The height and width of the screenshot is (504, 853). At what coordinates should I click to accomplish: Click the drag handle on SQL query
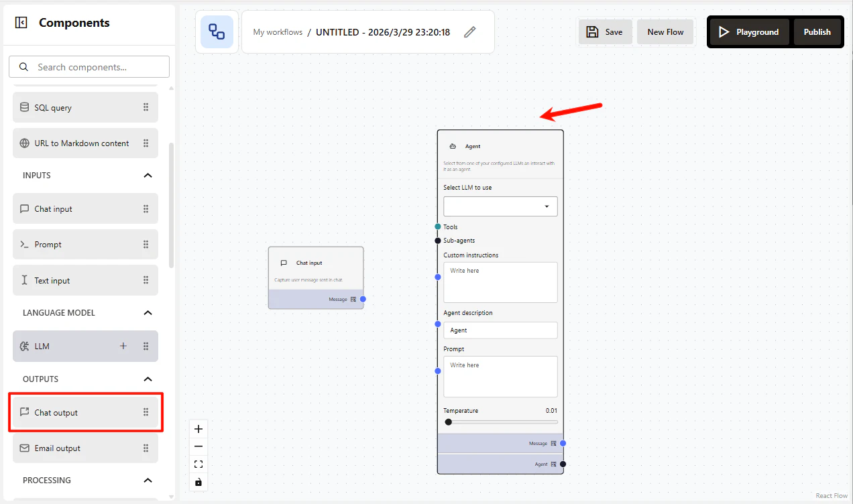click(146, 107)
